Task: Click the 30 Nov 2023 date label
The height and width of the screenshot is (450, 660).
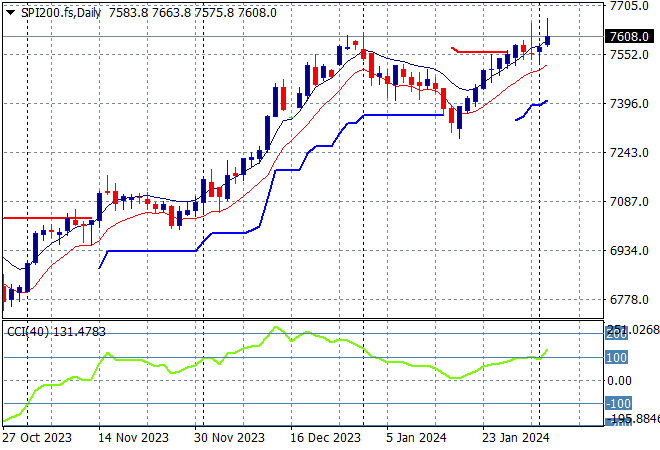Action: 232,437
